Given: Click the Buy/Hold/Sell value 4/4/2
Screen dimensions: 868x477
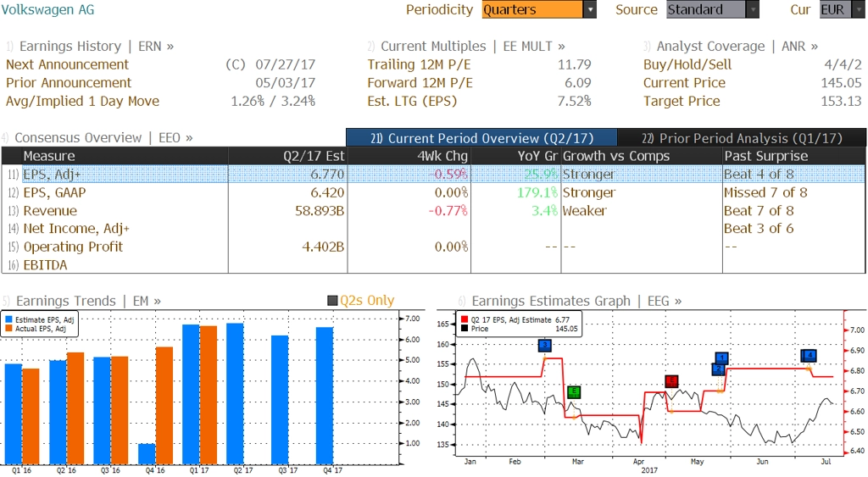Looking at the screenshot, I should (843, 64).
